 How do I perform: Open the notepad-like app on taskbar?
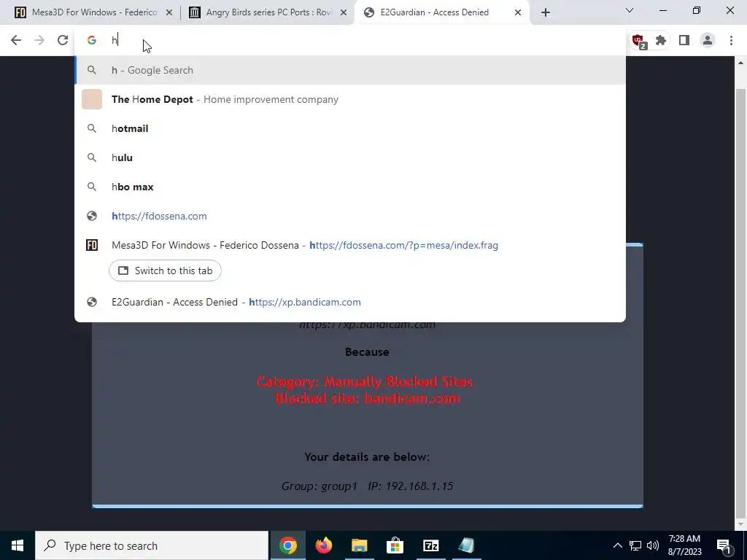pos(466,545)
